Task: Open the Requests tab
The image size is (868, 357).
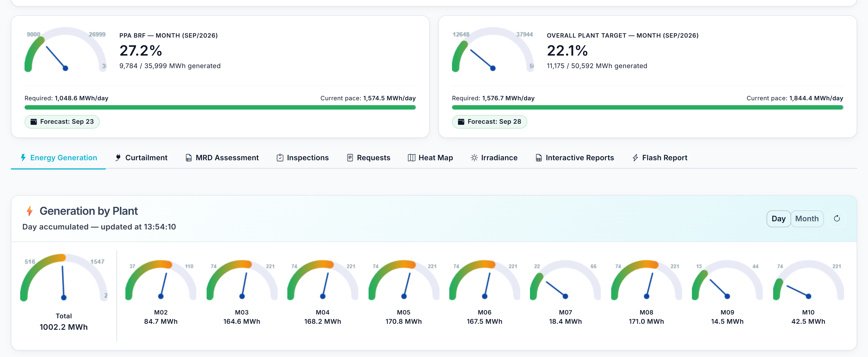Action: 368,158
